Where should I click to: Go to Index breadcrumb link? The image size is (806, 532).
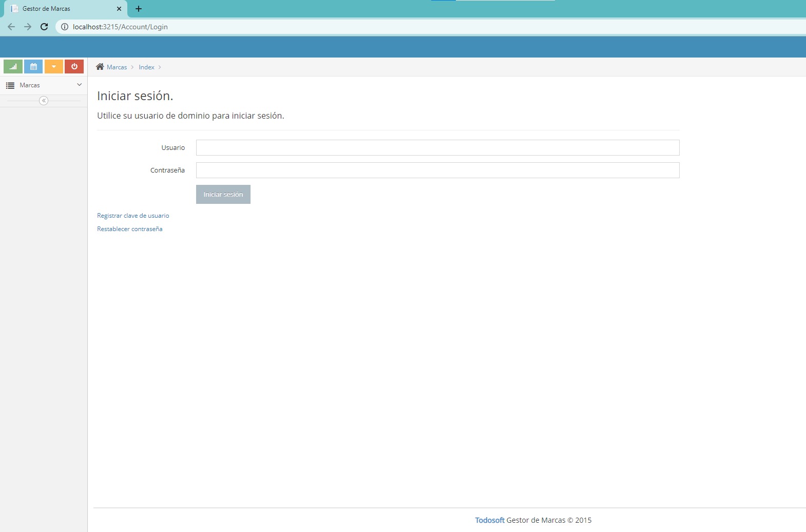(146, 67)
